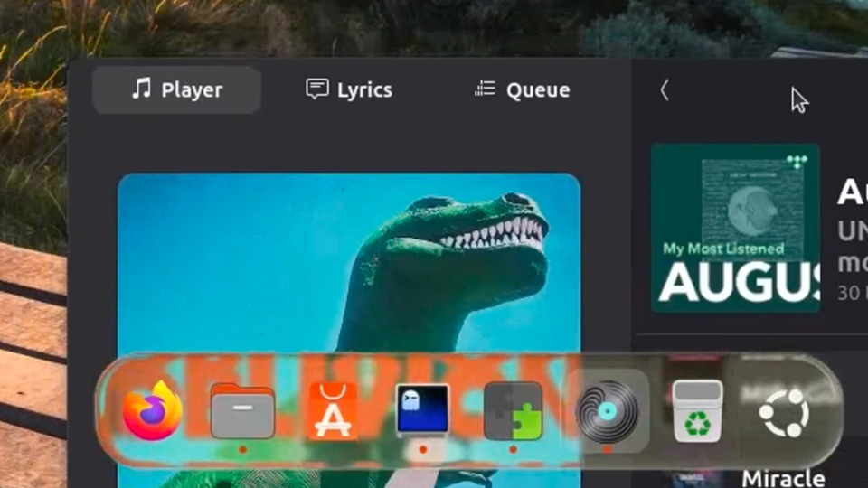
Task: Open the Extensions puzzle piece dock icon
Action: pyautogui.click(x=514, y=411)
